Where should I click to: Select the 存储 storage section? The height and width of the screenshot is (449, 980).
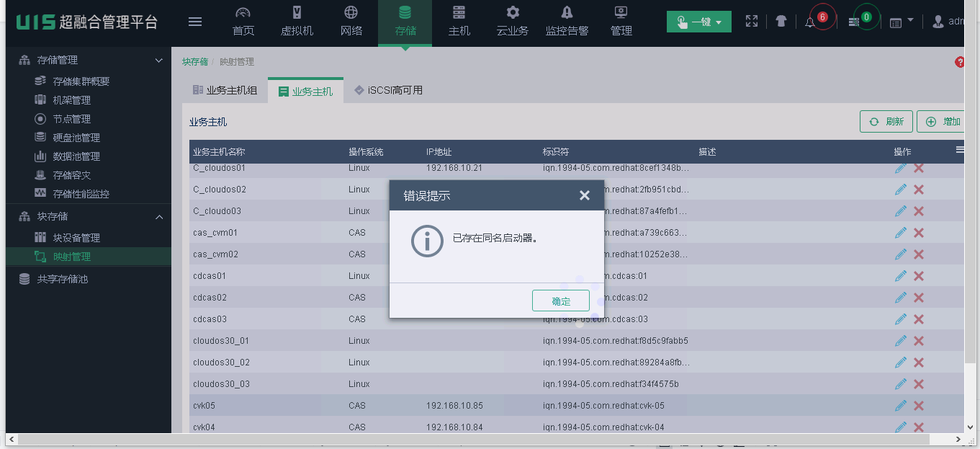pyautogui.click(x=405, y=22)
